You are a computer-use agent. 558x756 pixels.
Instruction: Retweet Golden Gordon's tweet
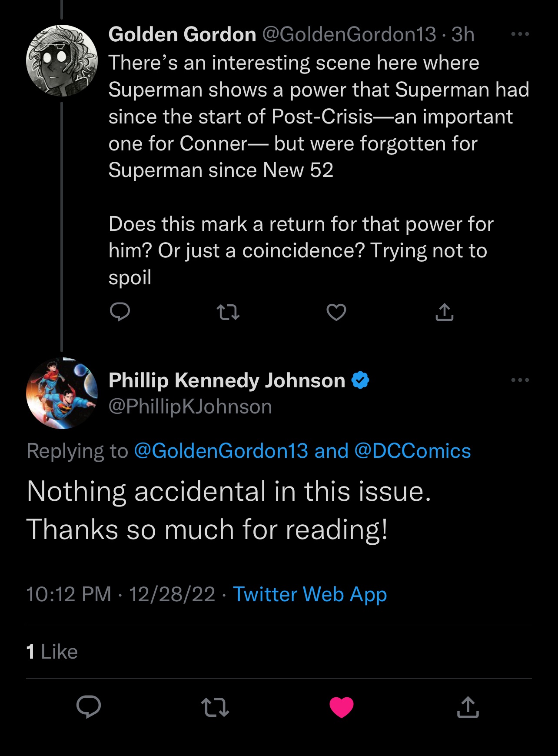(x=228, y=312)
